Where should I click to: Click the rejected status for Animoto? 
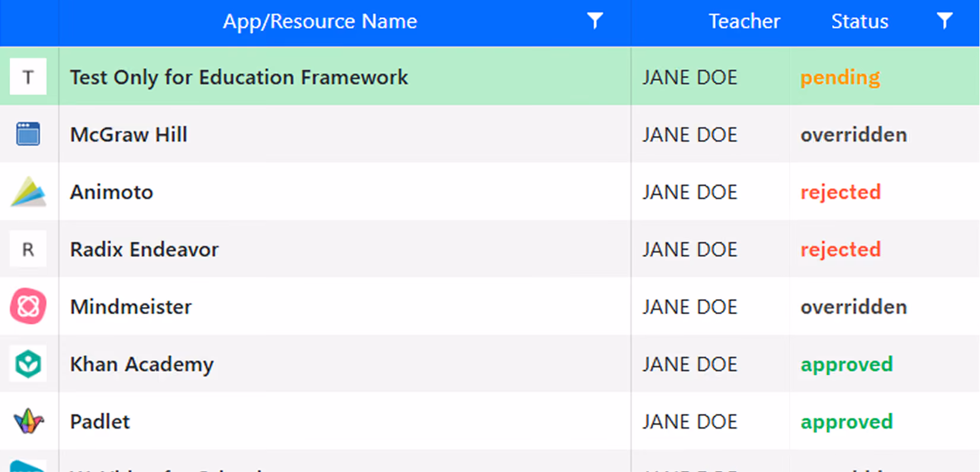point(841,192)
